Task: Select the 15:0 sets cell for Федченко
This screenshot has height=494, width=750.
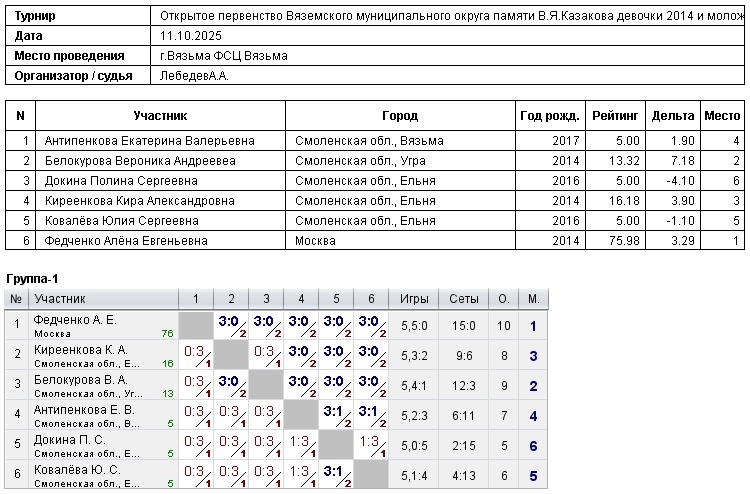Action: click(464, 326)
